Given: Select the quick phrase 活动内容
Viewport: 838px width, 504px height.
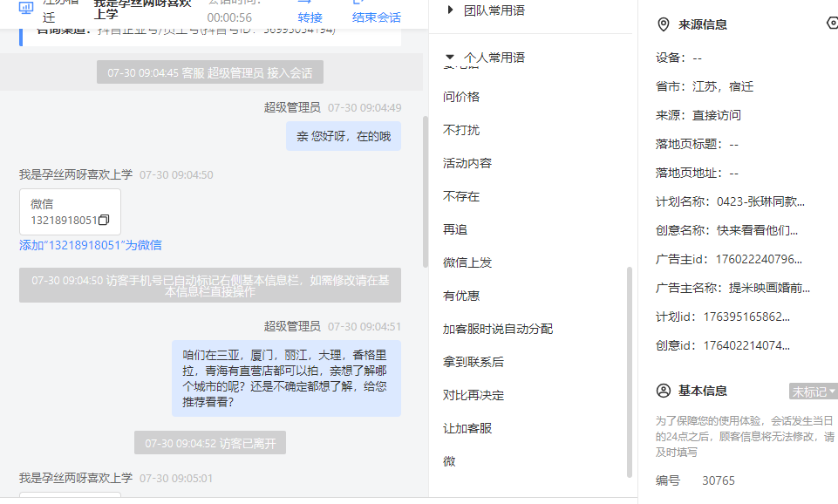Looking at the screenshot, I should 467,163.
